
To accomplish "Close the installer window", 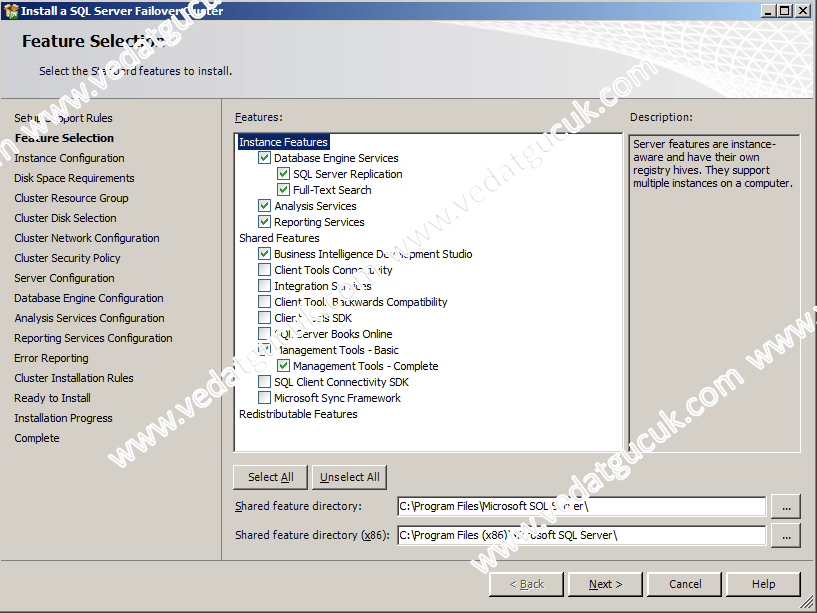I will pyautogui.click(x=803, y=10).
